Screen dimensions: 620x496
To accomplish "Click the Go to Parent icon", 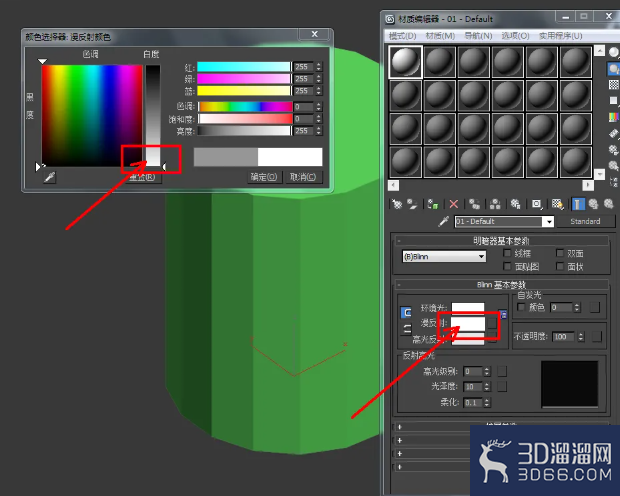I will tap(593, 204).
